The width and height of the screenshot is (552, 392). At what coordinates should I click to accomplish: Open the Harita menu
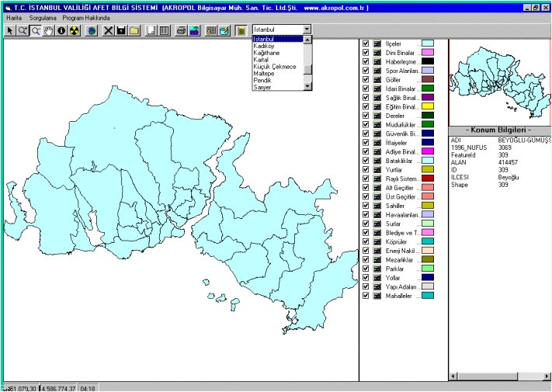click(x=14, y=17)
